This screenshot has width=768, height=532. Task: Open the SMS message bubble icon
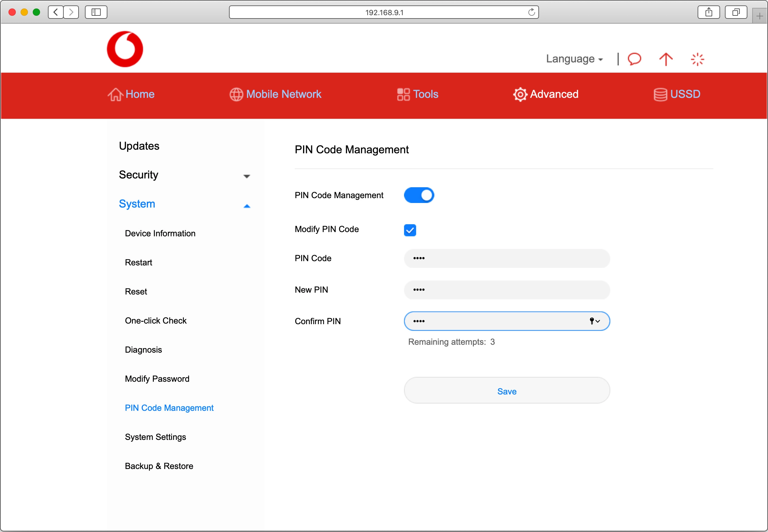click(634, 59)
